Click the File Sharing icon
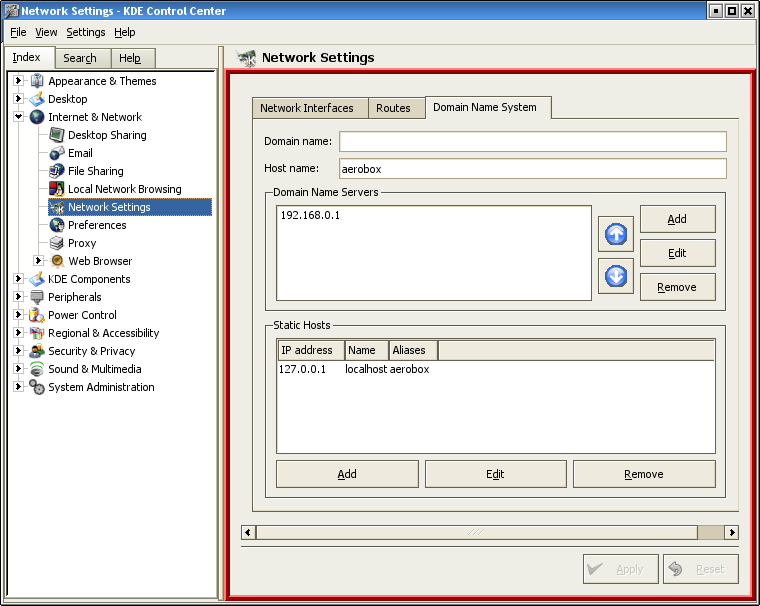The height and width of the screenshot is (606, 760). [x=57, y=171]
